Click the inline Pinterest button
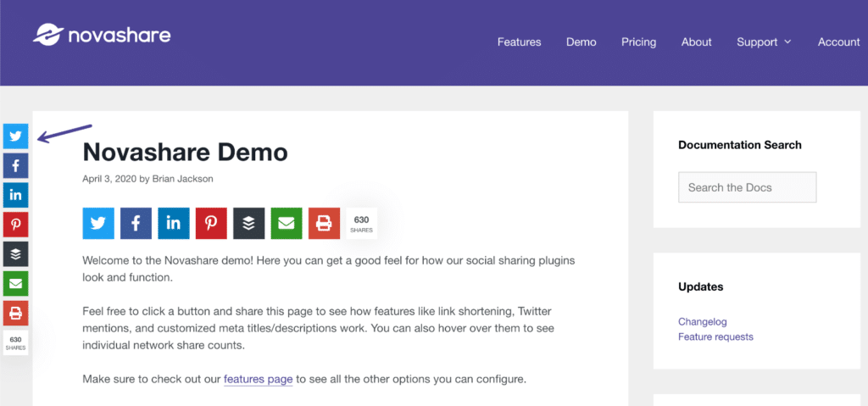Screen dimensions: 868x406 click(x=211, y=223)
